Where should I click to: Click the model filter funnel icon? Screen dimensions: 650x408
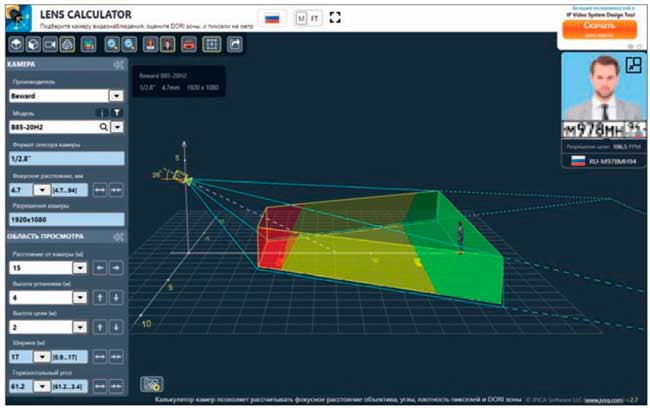[x=117, y=112]
